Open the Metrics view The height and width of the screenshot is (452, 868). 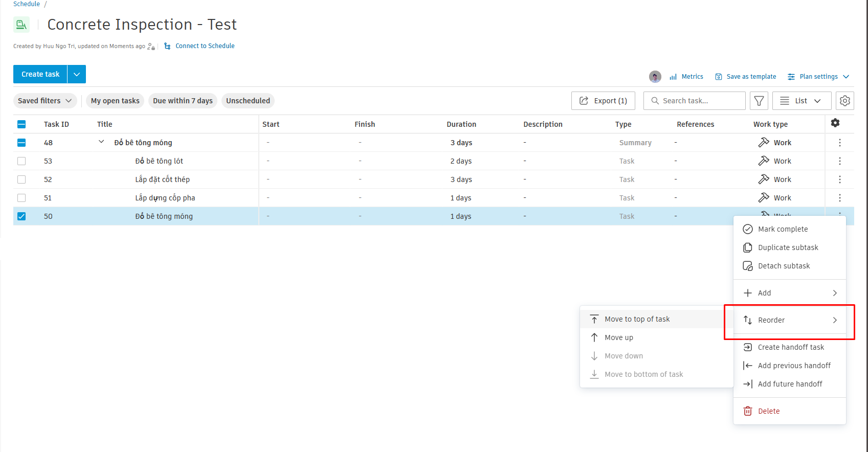pos(686,77)
